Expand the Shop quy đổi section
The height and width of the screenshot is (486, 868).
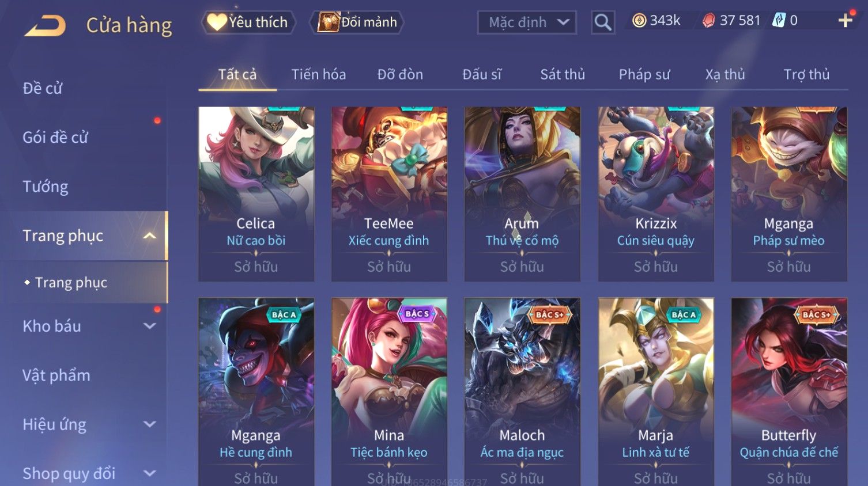[x=150, y=473]
